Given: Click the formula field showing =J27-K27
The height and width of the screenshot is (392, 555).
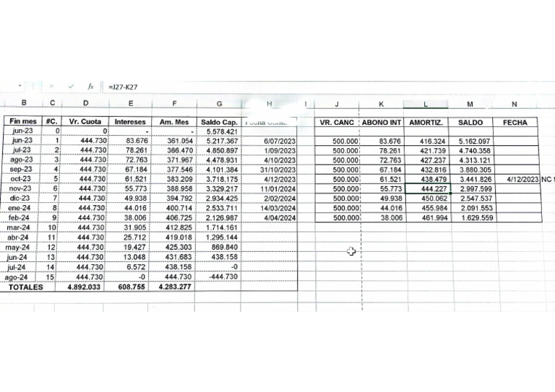Looking at the screenshot, I should pyautogui.click(x=329, y=87).
